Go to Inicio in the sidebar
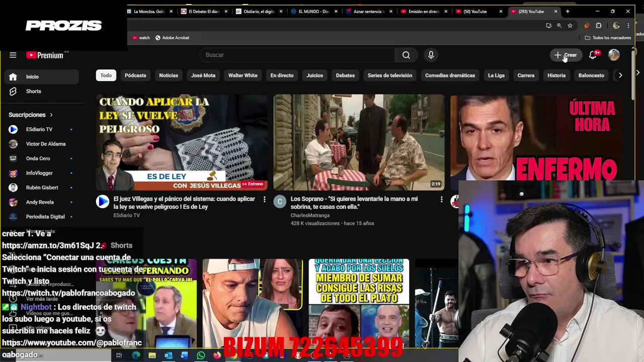This screenshot has width=644, height=362. point(41,76)
